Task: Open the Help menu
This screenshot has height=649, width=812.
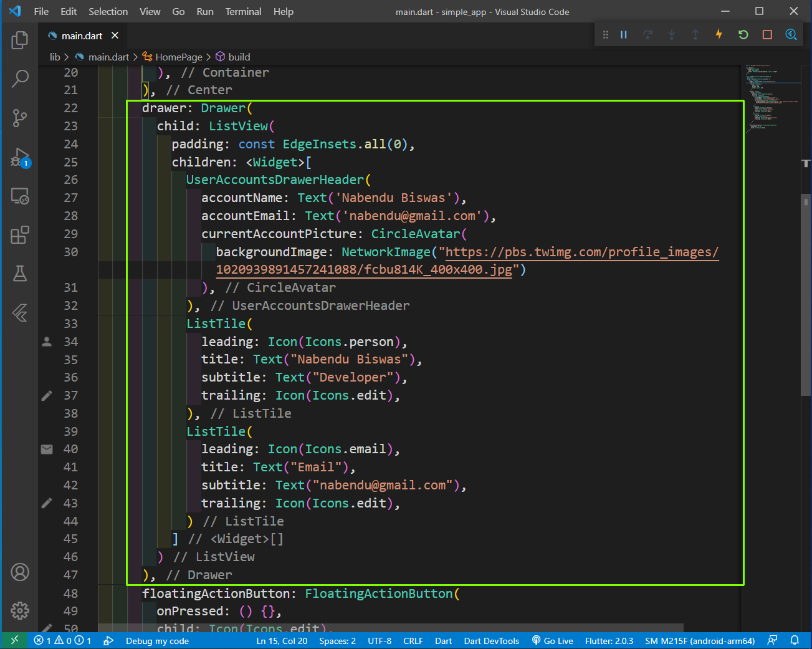Action: [283, 11]
